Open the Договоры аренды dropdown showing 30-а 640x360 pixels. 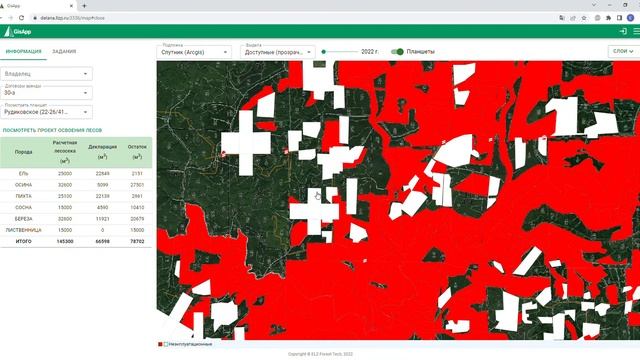click(x=46, y=93)
